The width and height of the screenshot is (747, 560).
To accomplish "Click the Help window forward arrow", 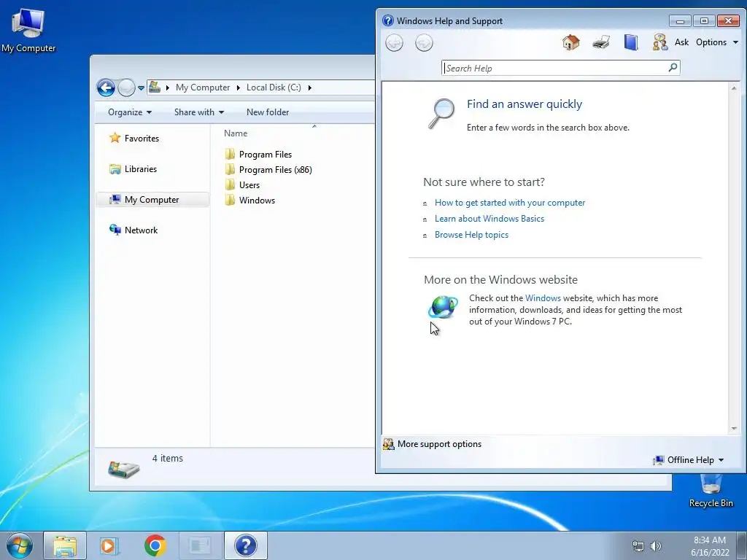I will pyautogui.click(x=424, y=43).
